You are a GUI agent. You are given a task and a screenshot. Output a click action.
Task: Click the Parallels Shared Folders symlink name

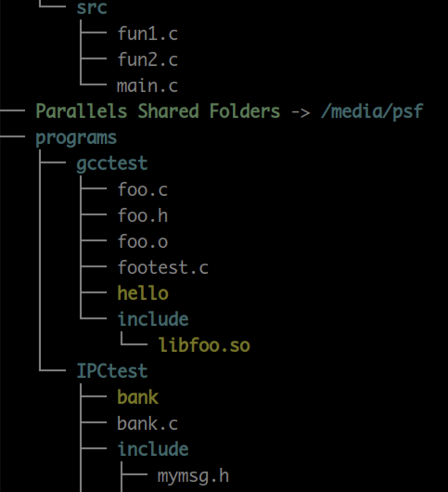(158, 112)
